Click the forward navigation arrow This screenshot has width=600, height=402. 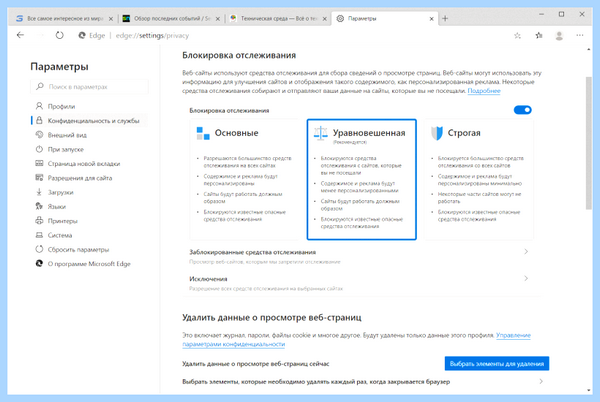tap(40, 35)
